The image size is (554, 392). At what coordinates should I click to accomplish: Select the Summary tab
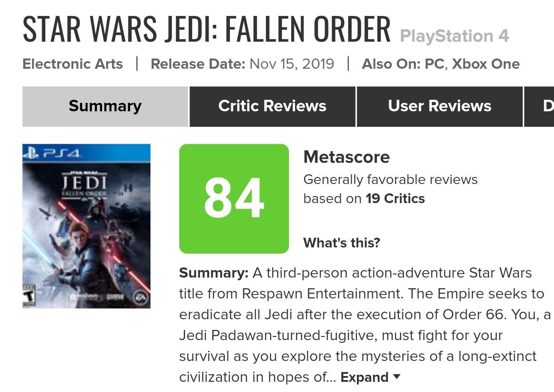pyautogui.click(x=105, y=106)
